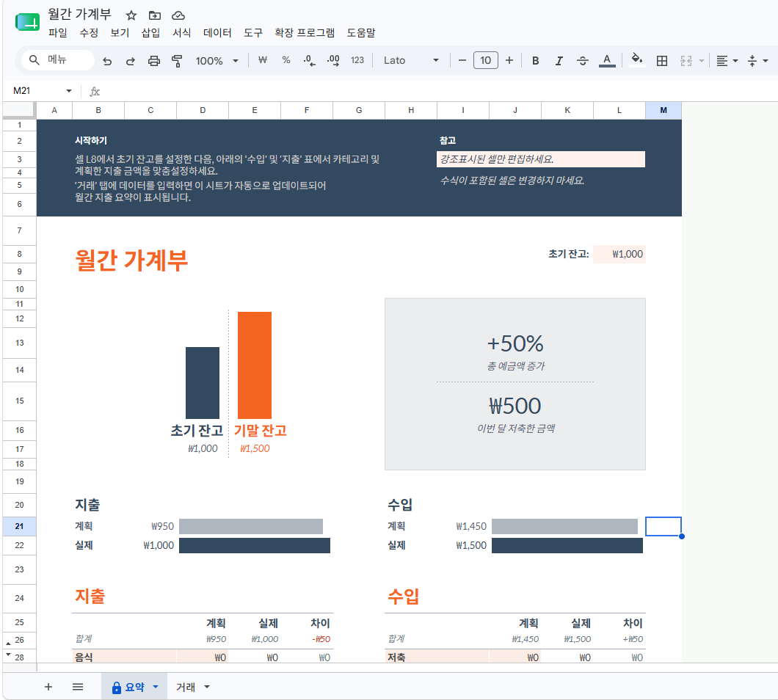The width and height of the screenshot is (778, 700).
Task: Apply won currency format
Action: click(x=263, y=60)
